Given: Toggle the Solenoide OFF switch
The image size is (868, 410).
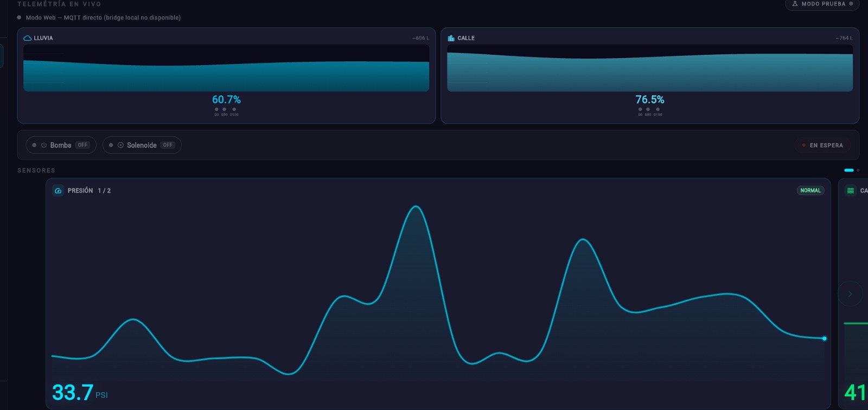Looking at the screenshot, I should coord(142,145).
